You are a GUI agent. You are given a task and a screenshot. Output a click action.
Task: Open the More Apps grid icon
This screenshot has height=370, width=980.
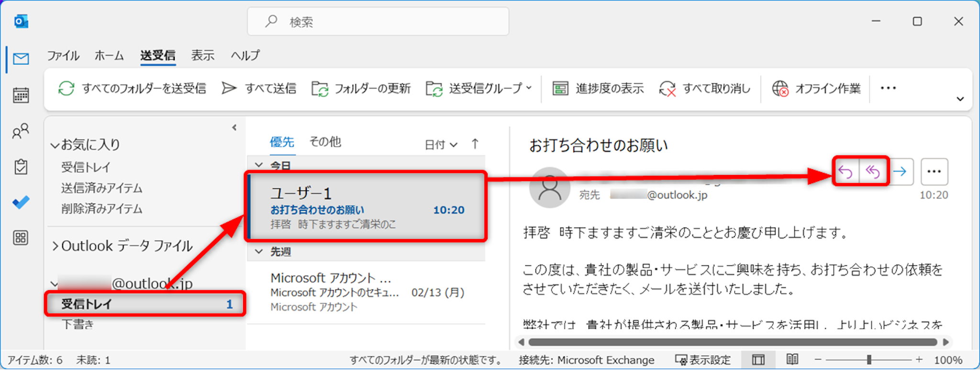pyautogui.click(x=21, y=238)
